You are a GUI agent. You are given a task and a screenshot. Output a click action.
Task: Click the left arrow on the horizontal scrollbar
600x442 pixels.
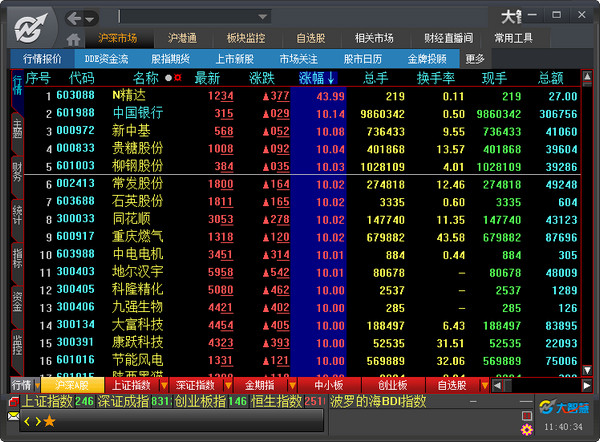coord(497,385)
